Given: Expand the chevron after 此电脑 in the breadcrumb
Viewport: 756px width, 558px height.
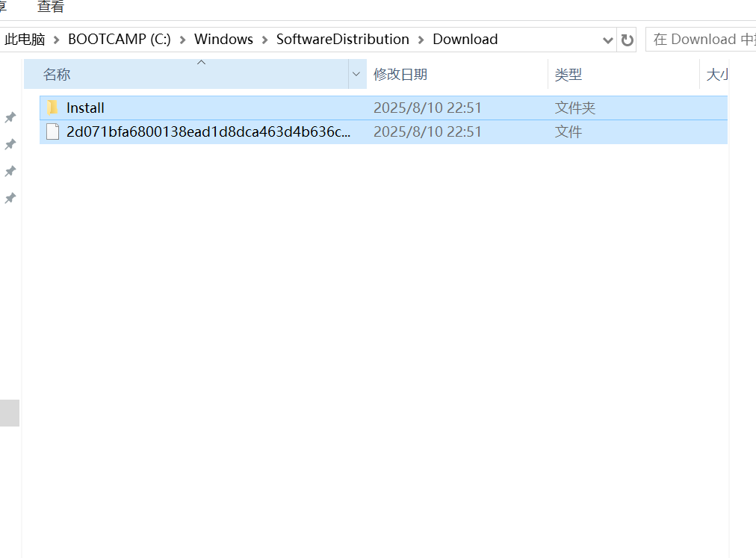Looking at the screenshot, I should pyautogui.click(x=57, y=40).
